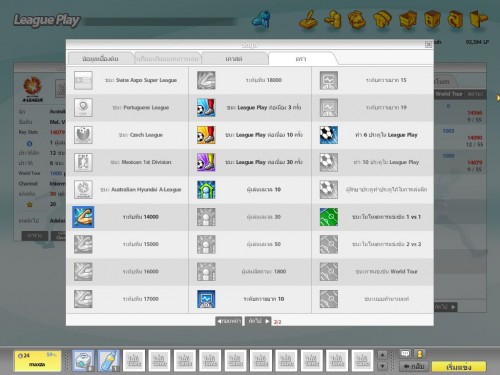Open the golden joystick icon in top toolbar
Image resolution: width=500 pixels, height=375 pixels.
pos(308,20)
